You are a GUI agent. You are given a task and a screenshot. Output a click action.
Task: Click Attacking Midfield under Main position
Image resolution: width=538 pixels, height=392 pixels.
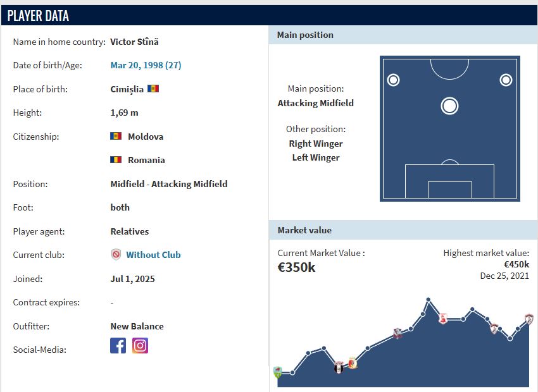pos(315,103)
